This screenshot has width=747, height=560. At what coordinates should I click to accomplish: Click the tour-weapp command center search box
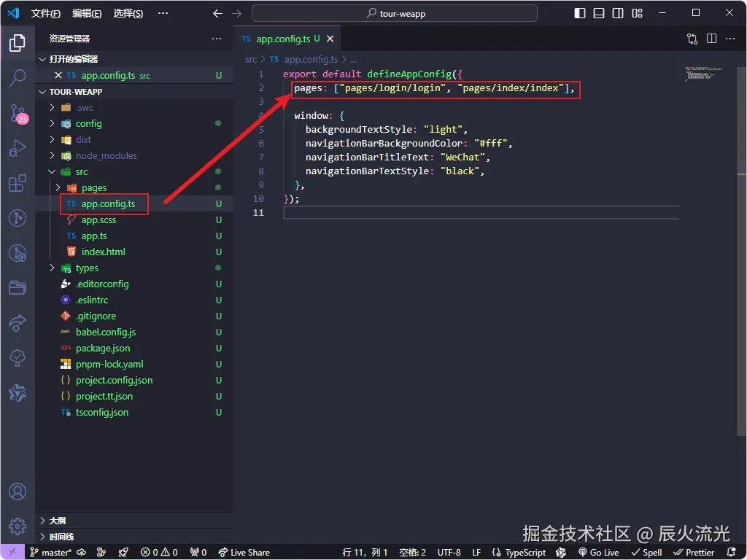tap(395, 13)
